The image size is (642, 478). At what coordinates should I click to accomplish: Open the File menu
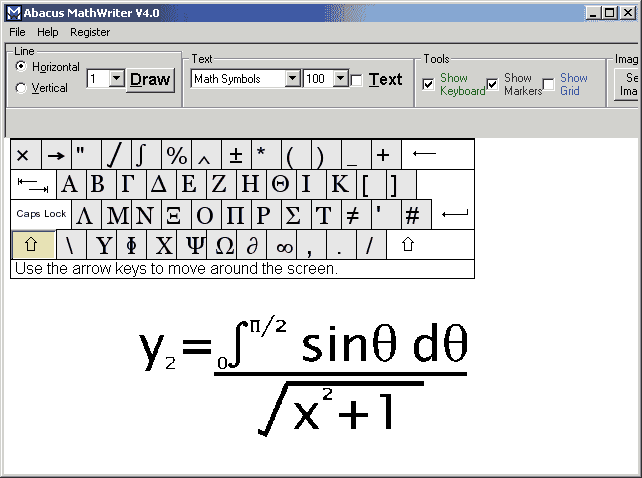(17, 32)
